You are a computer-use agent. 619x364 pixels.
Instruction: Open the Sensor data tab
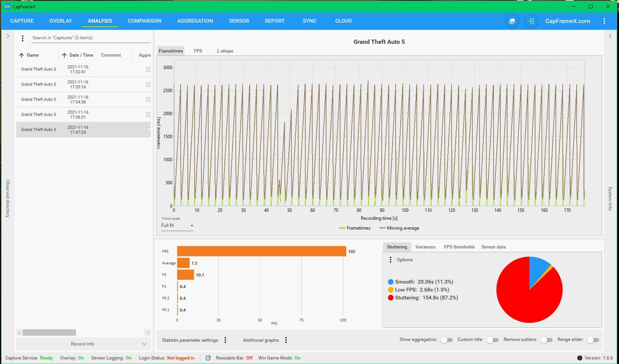pyautogui.click(x=494, y=247)
